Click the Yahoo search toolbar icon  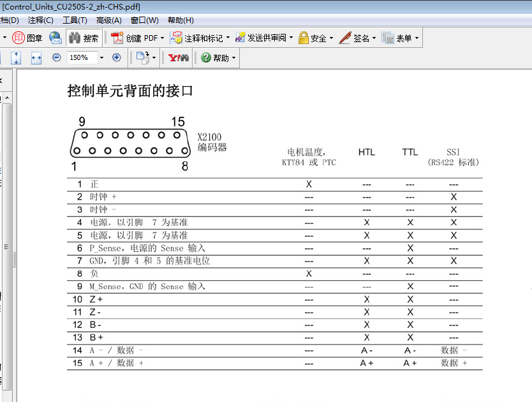[x=178, y=57]
